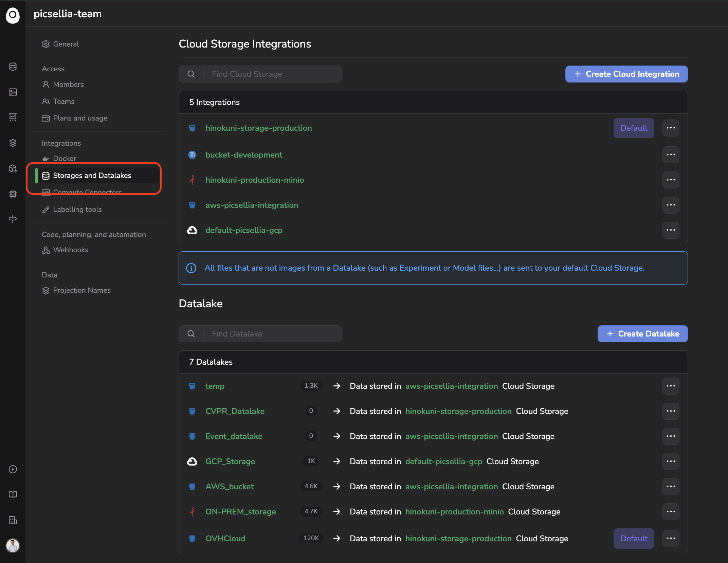Follow the hinokuni-production-minio link in ON-PREM_storage row
This screenshot has width=728, height=563.
(455, 512)
